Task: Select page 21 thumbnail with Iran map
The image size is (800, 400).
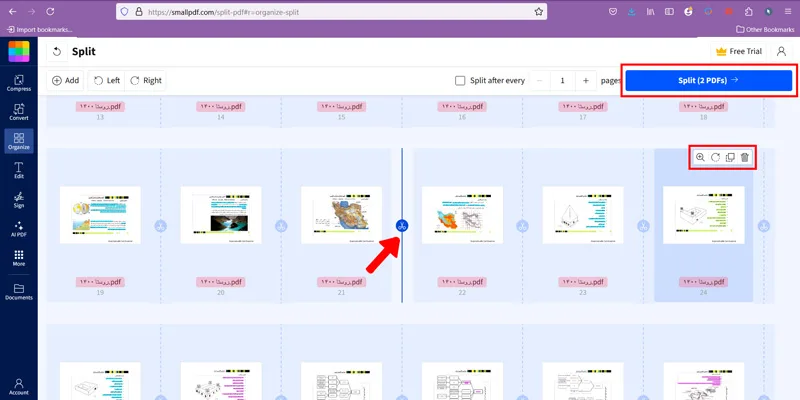Action: (x=341, y=215)
